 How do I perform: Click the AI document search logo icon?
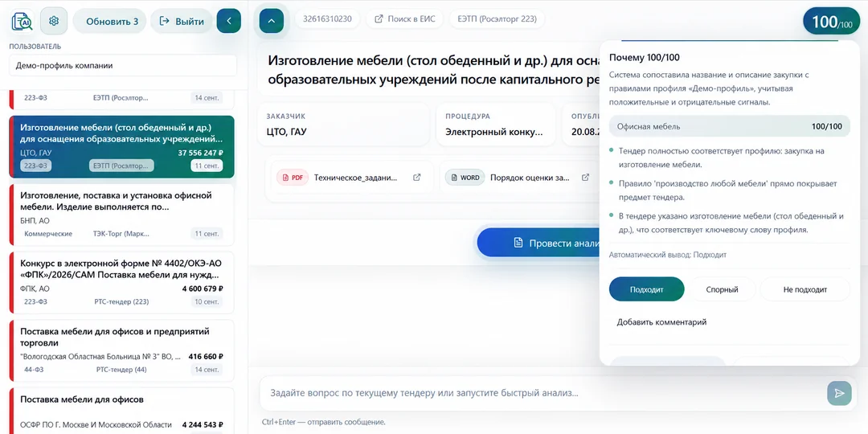click(23, 21)
